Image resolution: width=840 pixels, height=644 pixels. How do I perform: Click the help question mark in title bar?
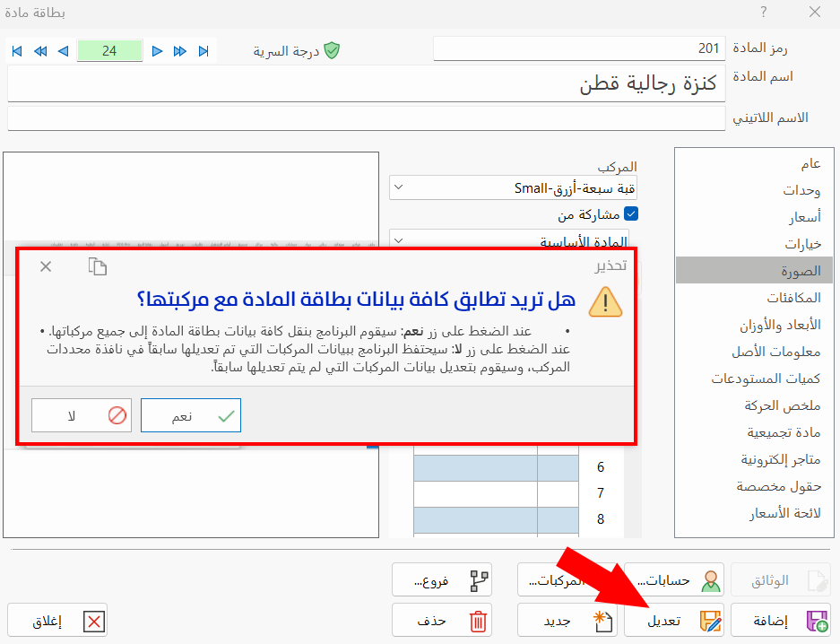(x=764, y=12)
